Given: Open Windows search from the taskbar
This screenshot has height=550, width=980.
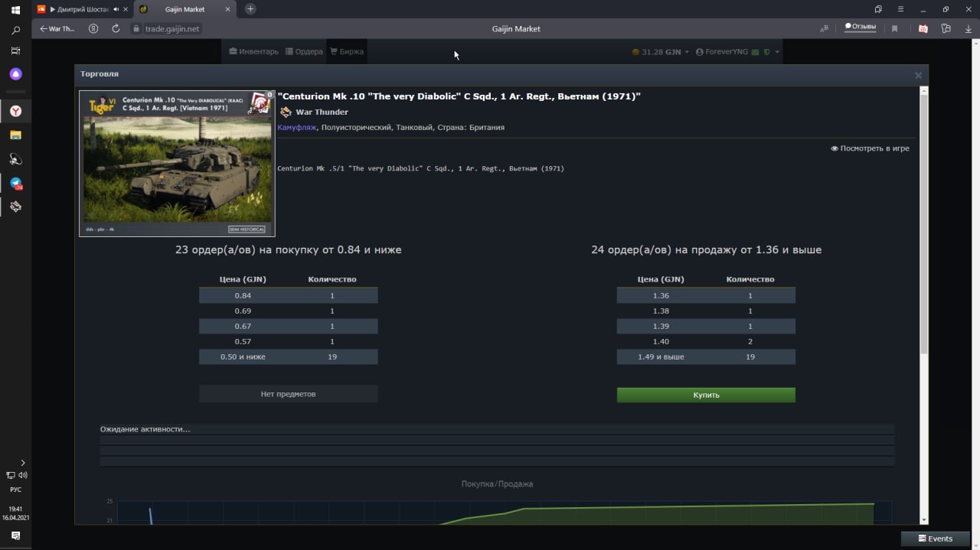Looking at the screenshot, I should click(x=15, y=31).
